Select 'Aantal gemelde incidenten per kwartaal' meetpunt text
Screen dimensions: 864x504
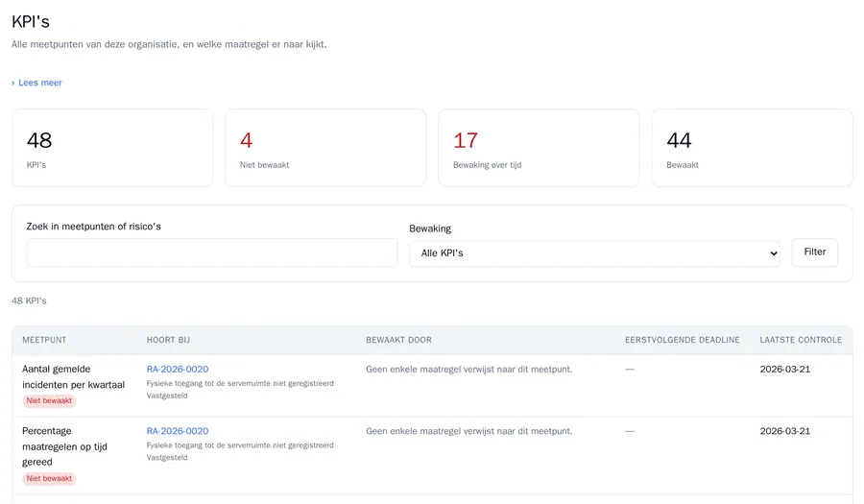(x=73, y=376)
